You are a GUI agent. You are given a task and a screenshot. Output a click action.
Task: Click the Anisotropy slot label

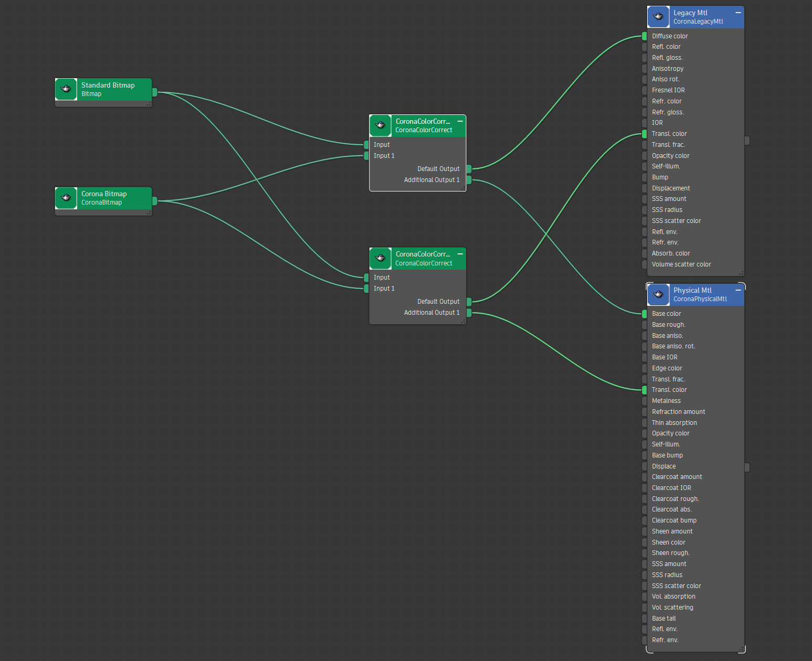pyautogui.click(x=668, y=69)
